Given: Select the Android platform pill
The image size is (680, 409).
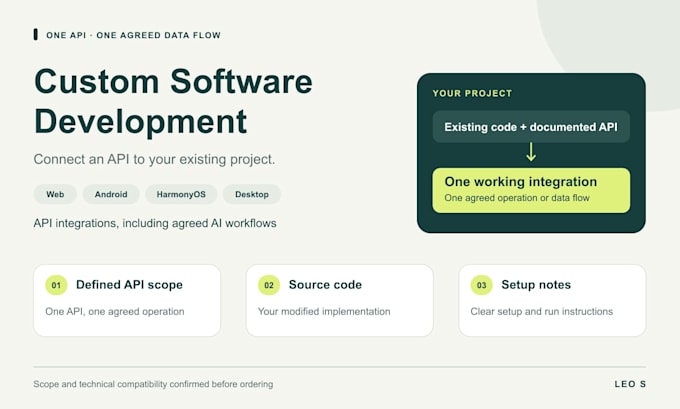Looking at the screenshot, I should point(111,194).
